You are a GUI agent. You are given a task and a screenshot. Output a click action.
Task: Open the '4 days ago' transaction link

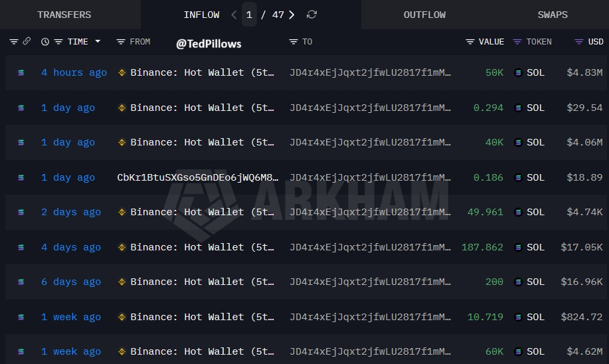(x=70, y=247)
